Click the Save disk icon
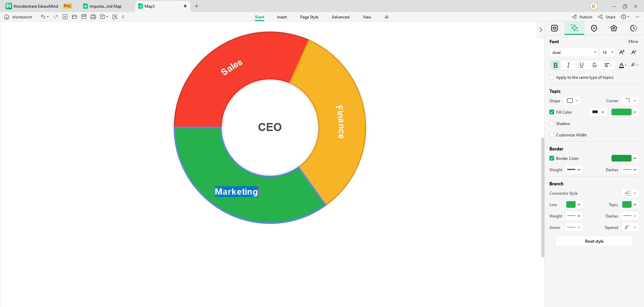Screen dimensions: 644x307 click(84, 17)
